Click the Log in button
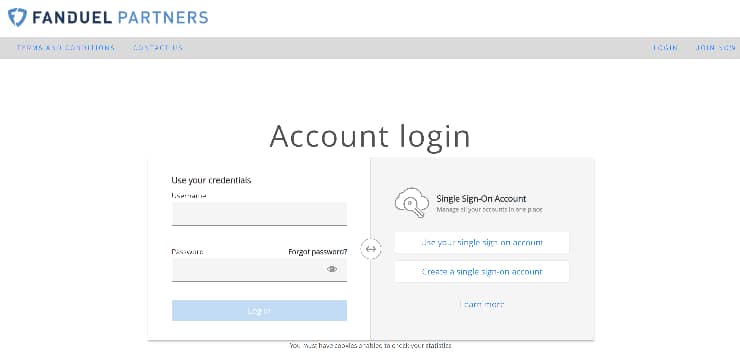The width and height of the screenshot is (740, 360). [x=259, y=310]
